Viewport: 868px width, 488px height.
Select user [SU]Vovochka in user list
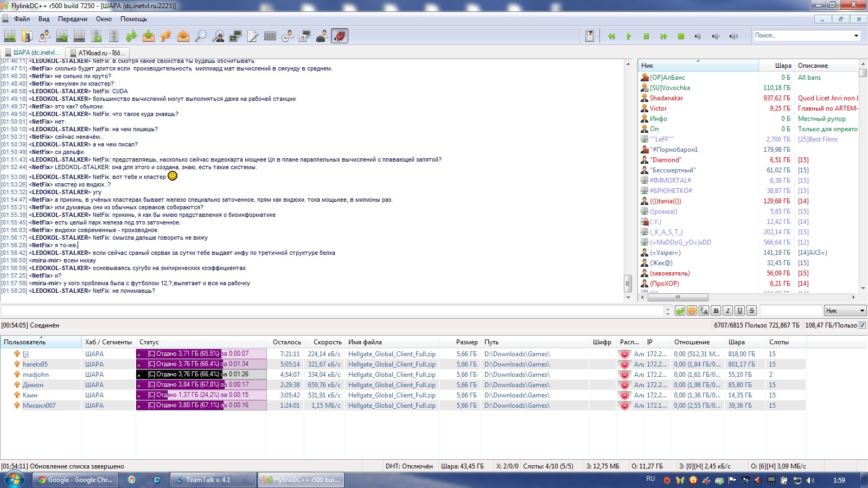pos(670,88)
